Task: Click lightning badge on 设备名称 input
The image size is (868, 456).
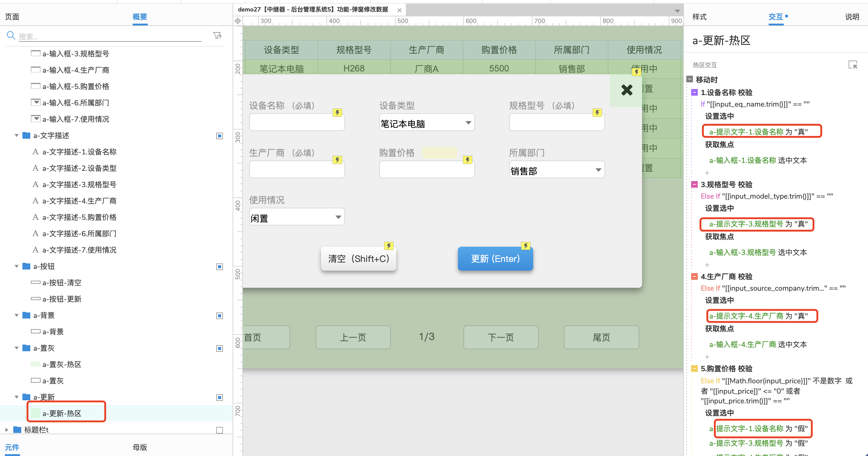Action: pyautogui.click(x=337, y=112)
